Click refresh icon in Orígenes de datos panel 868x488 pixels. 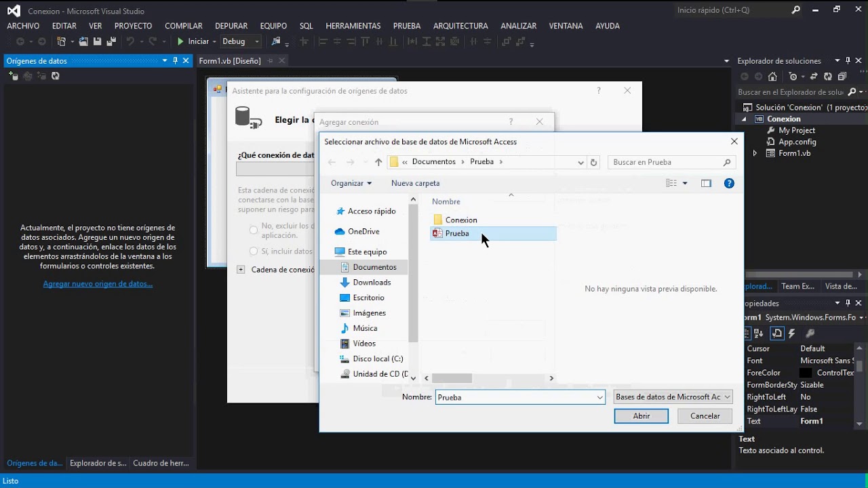point(56,76)
